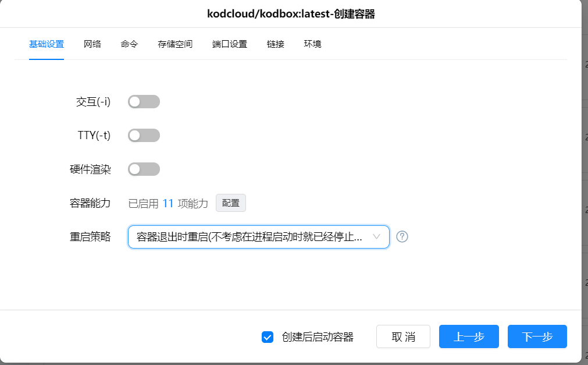Open the 命令 tab
Image resolution: width=588 pixels, height=365 pixels.
(x=129, y=44)
